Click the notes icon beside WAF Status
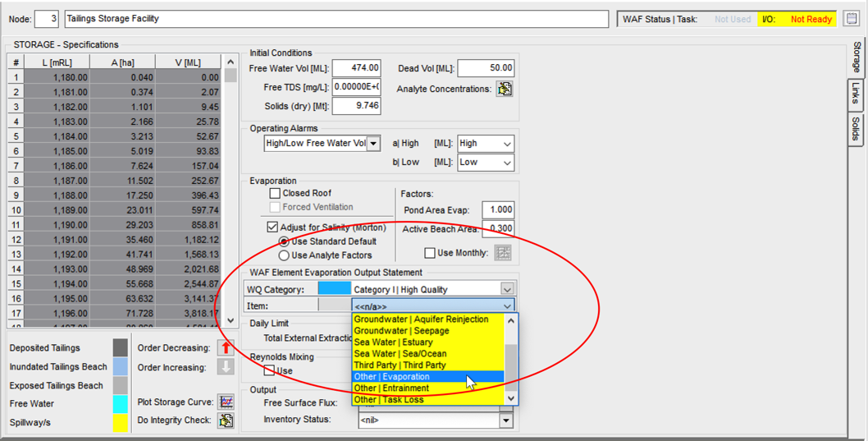The width and height of the screenshot is (868, 441). tap(852, 19)
